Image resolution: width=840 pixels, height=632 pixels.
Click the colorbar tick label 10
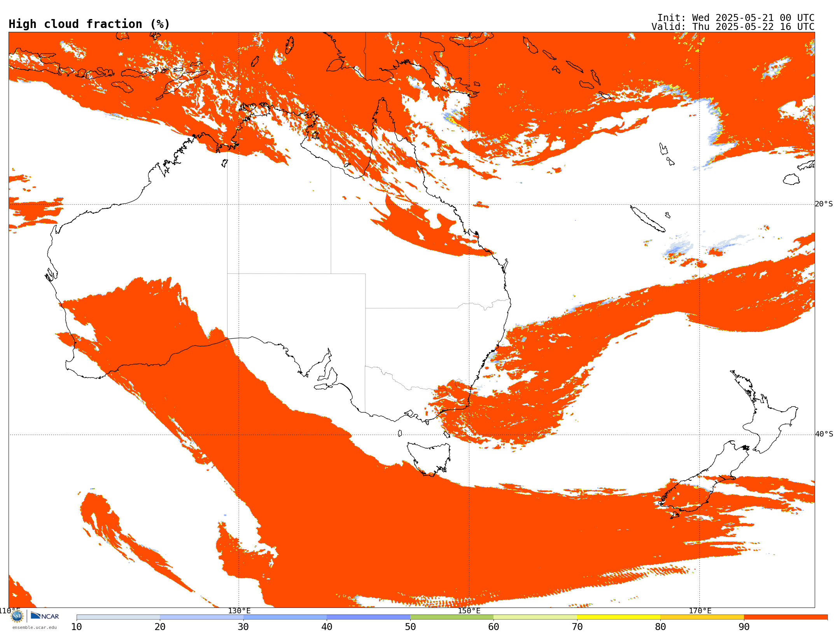[x=77, y=627]
